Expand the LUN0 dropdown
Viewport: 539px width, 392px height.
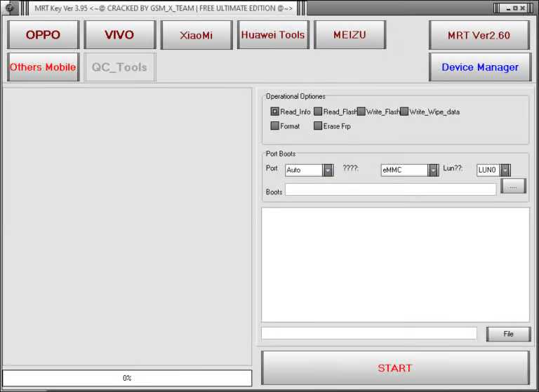pos(505,170)
